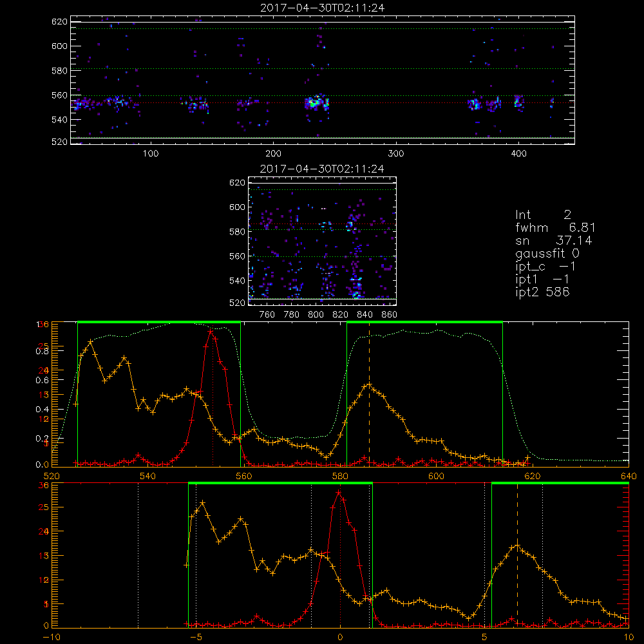Viewport: 644px width, 644px height.
Task: Click the bright central emission blob near x=235 in top image
Action: tap(317, 102)
